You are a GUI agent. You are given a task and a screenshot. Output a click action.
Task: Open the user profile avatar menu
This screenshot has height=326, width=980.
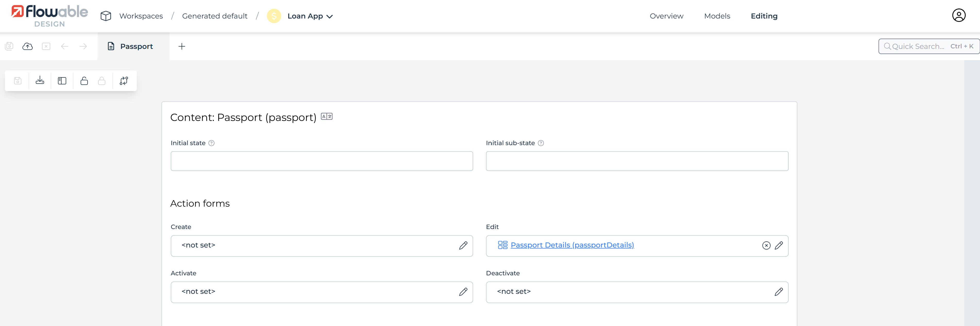click(x=958, y=16)
